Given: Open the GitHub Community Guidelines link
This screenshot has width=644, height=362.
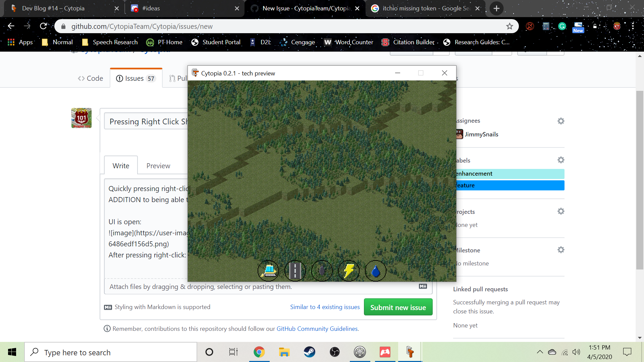Looking at the screenshot, I should click(317, 328).
